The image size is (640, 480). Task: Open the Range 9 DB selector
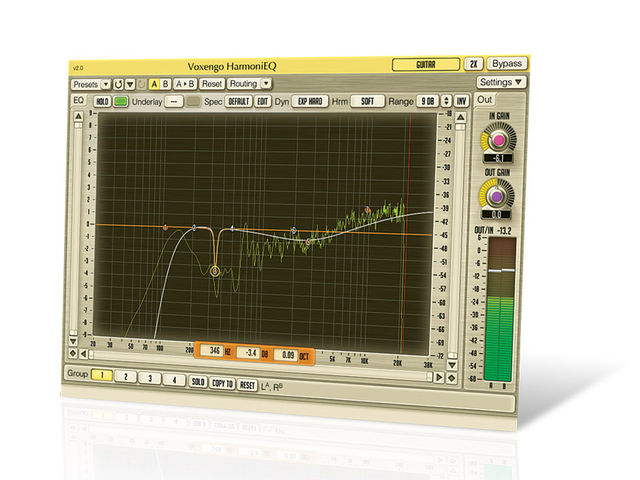pos(428,101)
